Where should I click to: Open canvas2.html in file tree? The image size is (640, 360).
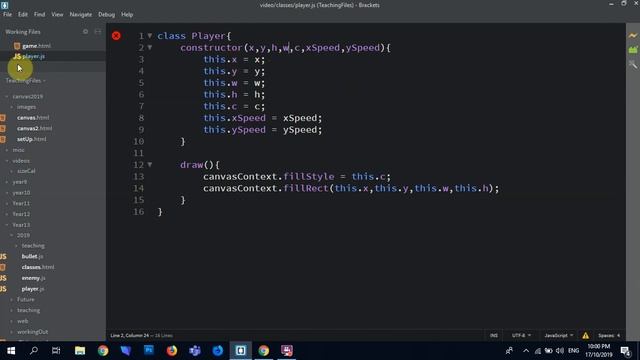point(34,128)
